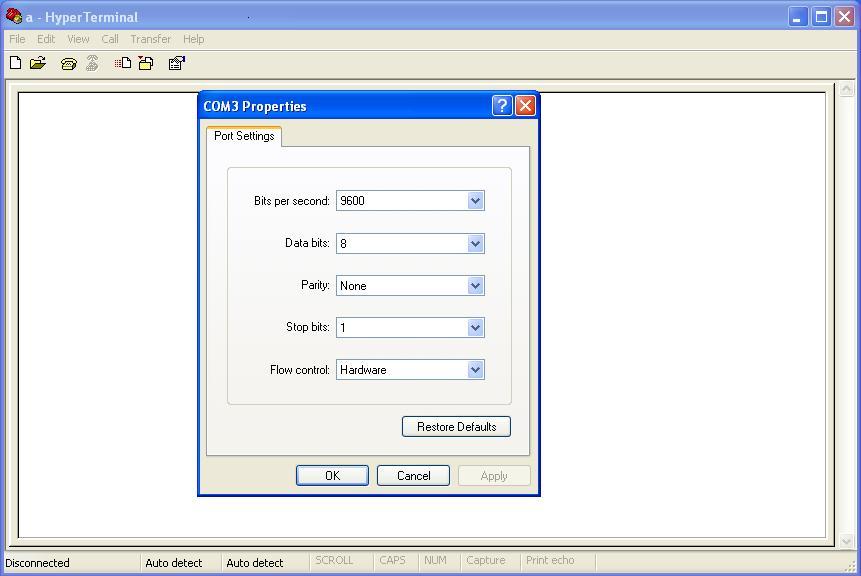Click the Properties toolbar icon

pos(177,63)
